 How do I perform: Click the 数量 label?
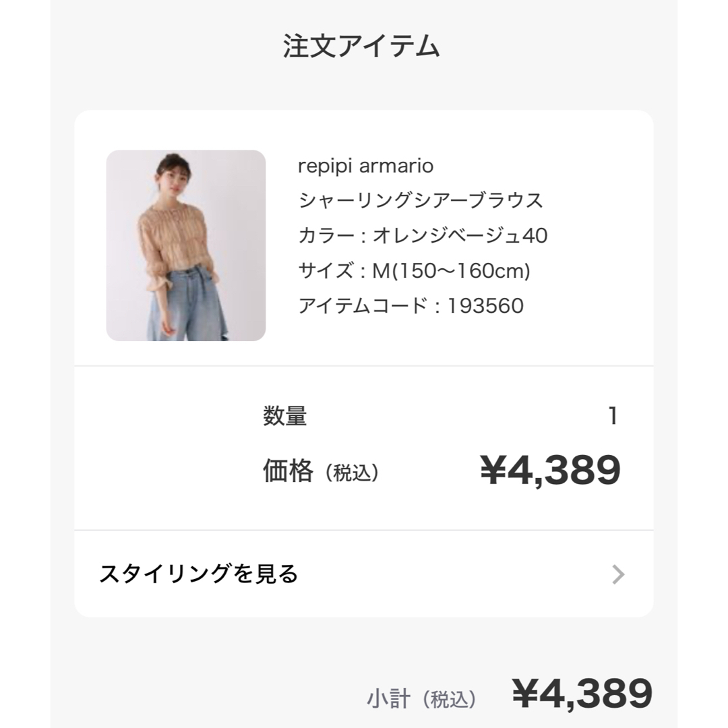coord(284,415)
